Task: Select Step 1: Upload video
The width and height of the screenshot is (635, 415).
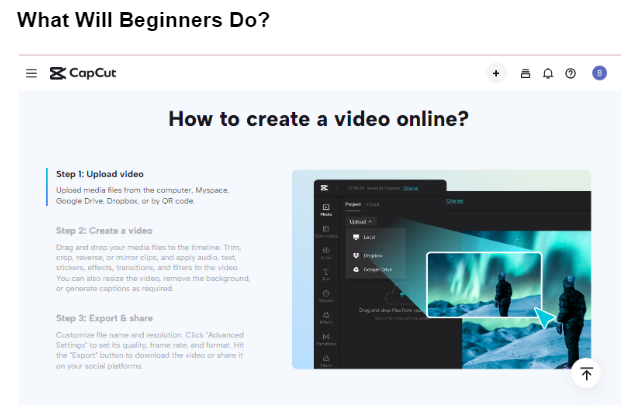Action: click(99, 174)
